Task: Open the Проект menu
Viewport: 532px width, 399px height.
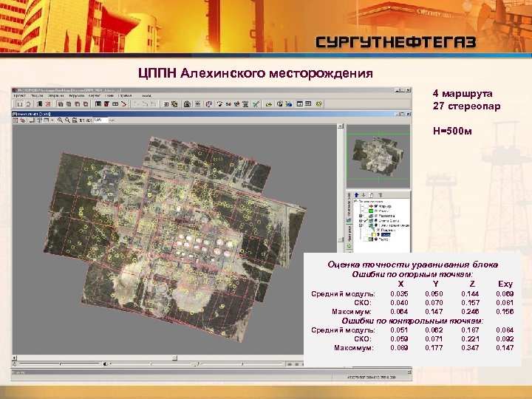Action: (19, 96)
